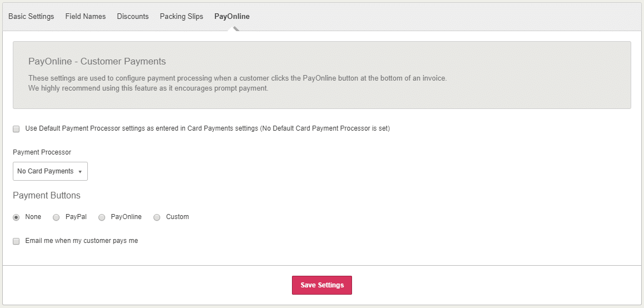The height and width of the screenshot is (308, 644).
Task: Switch to the Field Names tab
Action: 85,17
